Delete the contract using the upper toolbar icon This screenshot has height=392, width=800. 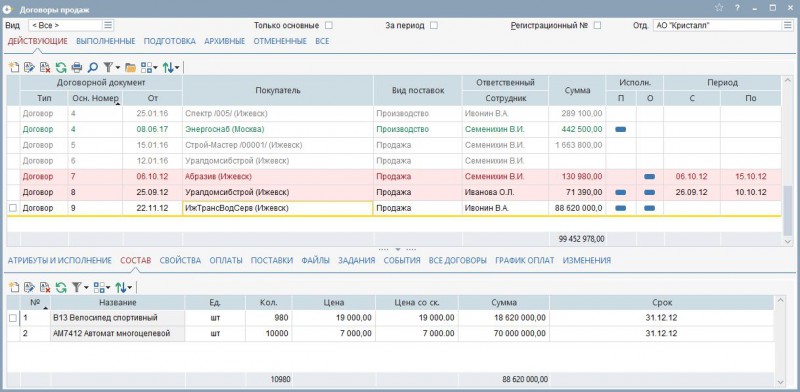(45, 67)
